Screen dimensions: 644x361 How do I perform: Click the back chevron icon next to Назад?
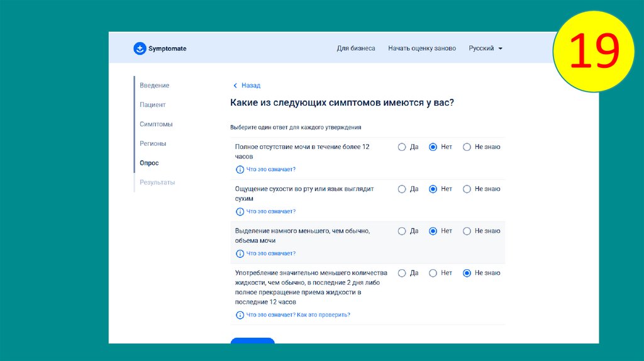(x=235, y=86)
